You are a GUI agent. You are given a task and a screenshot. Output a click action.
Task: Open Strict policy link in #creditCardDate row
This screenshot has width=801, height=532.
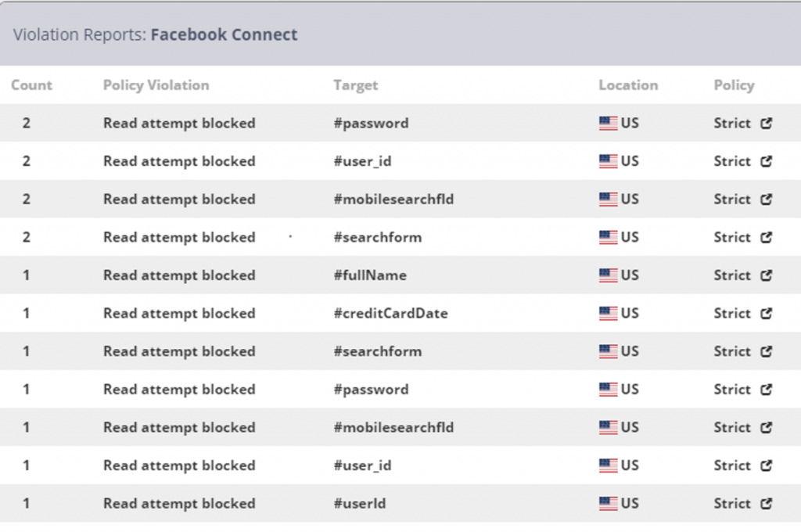click(732, 313)
